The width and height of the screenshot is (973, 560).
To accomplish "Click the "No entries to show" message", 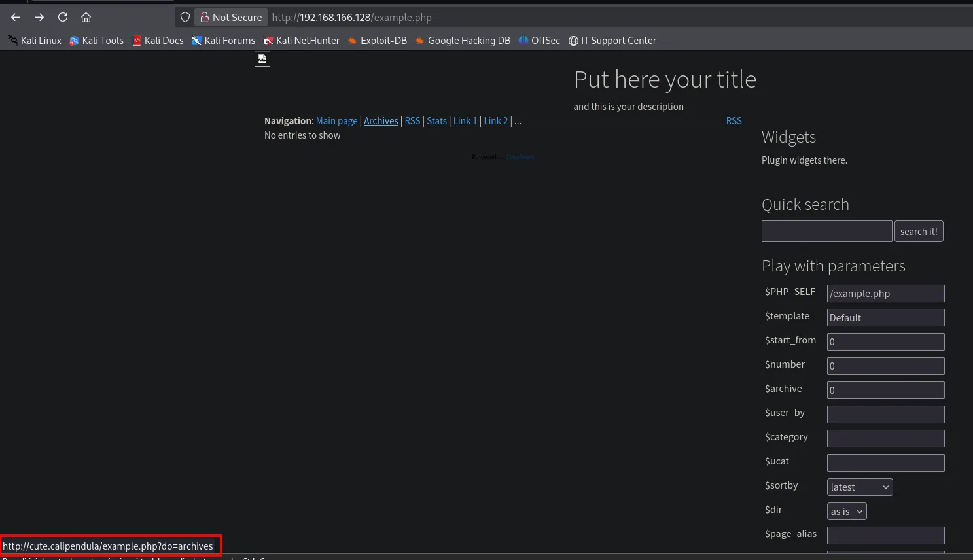I will tap(302, 135).
